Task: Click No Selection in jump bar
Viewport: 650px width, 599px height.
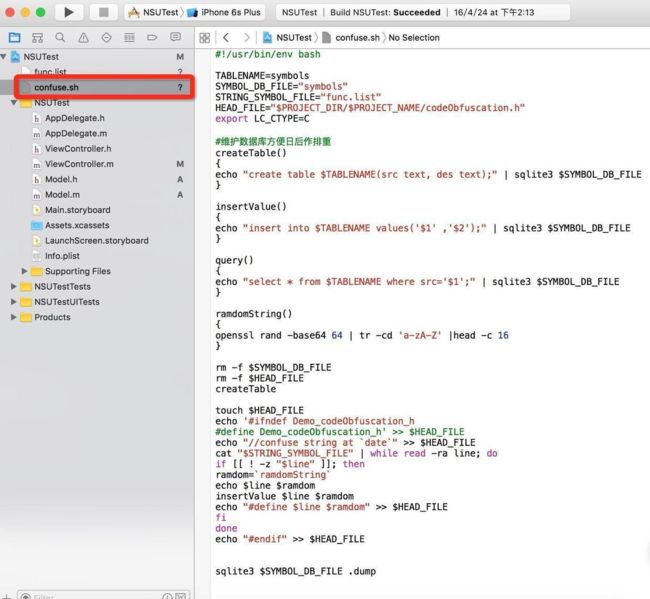Action: click(414, 38)
